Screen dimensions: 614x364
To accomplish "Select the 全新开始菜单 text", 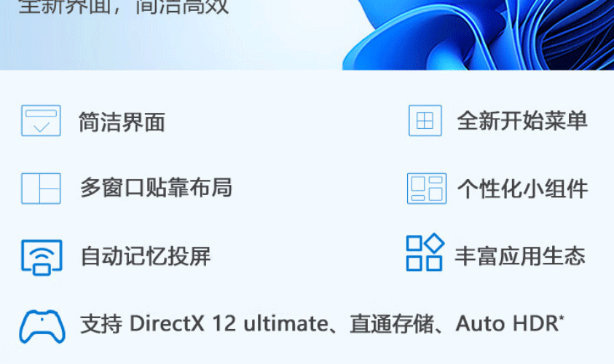I will coord(522,121).
